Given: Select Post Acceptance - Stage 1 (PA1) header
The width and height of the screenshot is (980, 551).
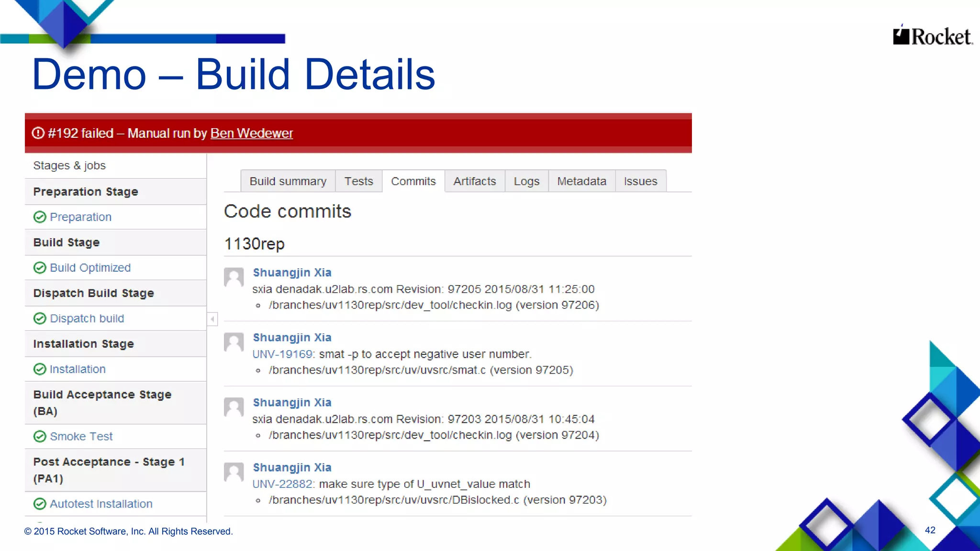Looking at the screenshot, I should tap(116, 470).
